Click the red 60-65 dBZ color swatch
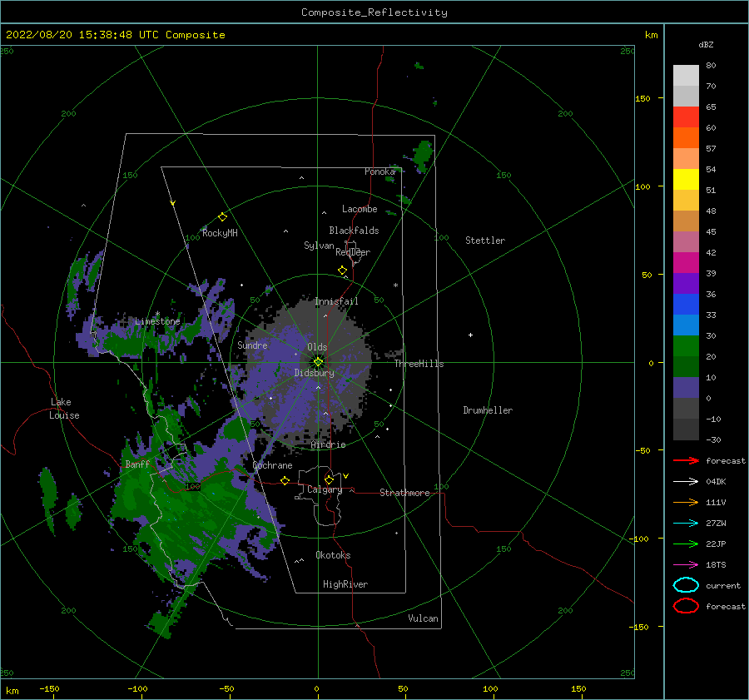This screenshot has width=749, height=700. [686, 117]
